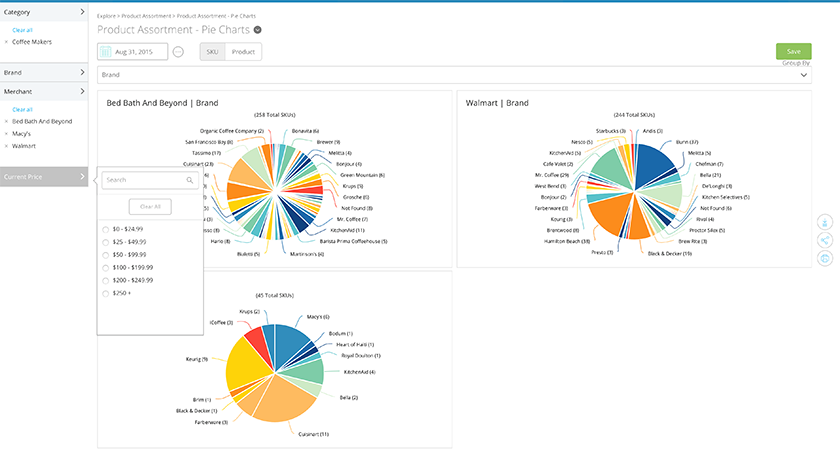Click the print icon on the right edge
840x455 pixels.
(x=825, y=258)
